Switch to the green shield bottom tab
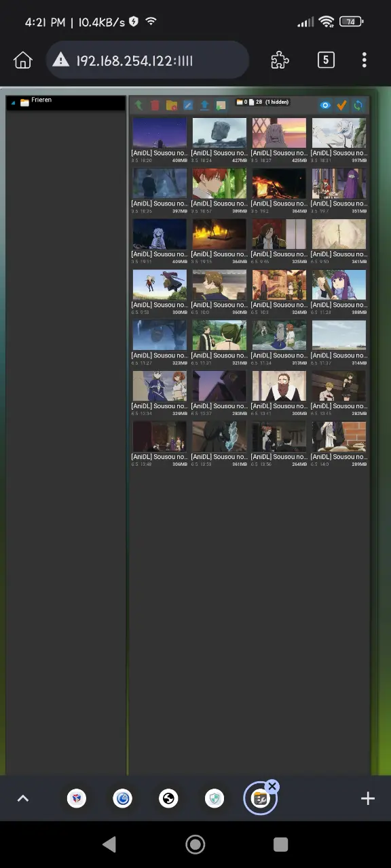Image resolution: width=391 pixels, height=868 pixels. pos(215,799)
